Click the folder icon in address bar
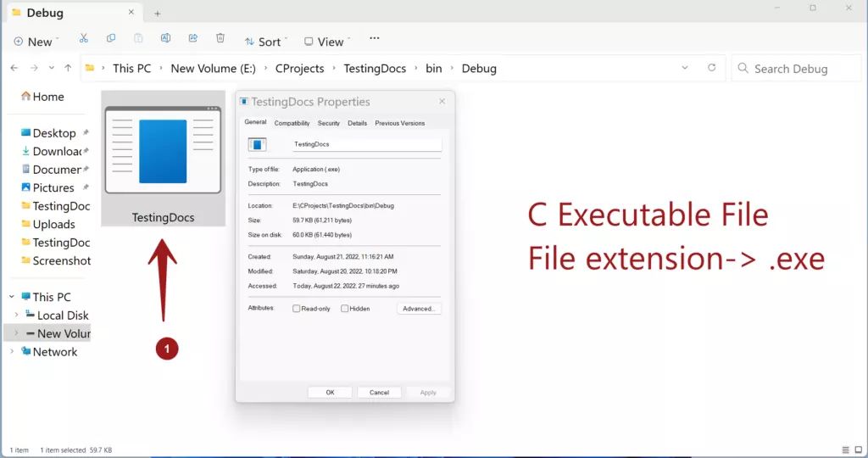Screen dimensions: 868x458 90,68
